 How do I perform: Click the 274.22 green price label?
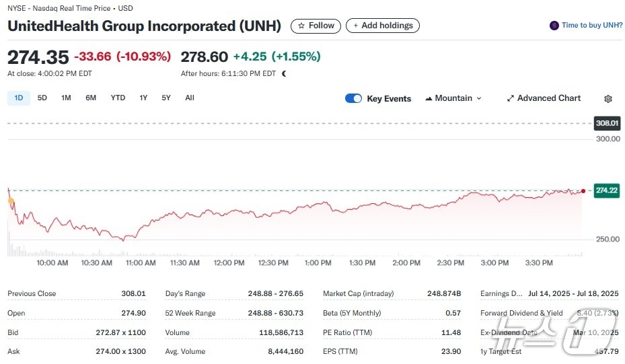coord(606,190)
